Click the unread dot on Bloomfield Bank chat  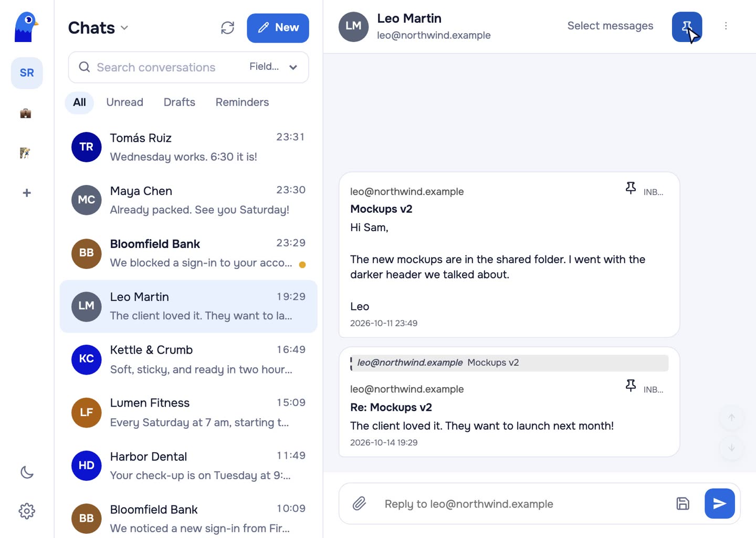pos(302,265)
